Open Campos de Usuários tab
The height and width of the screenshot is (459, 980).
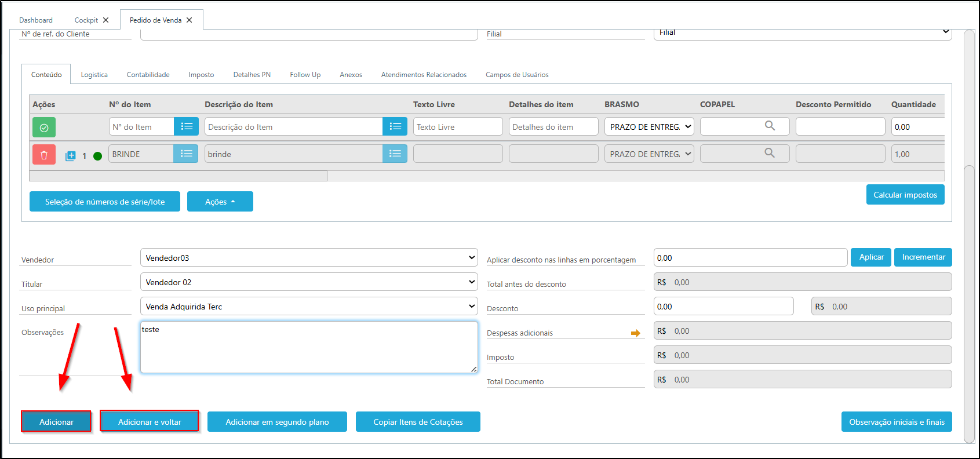point(517,75)
